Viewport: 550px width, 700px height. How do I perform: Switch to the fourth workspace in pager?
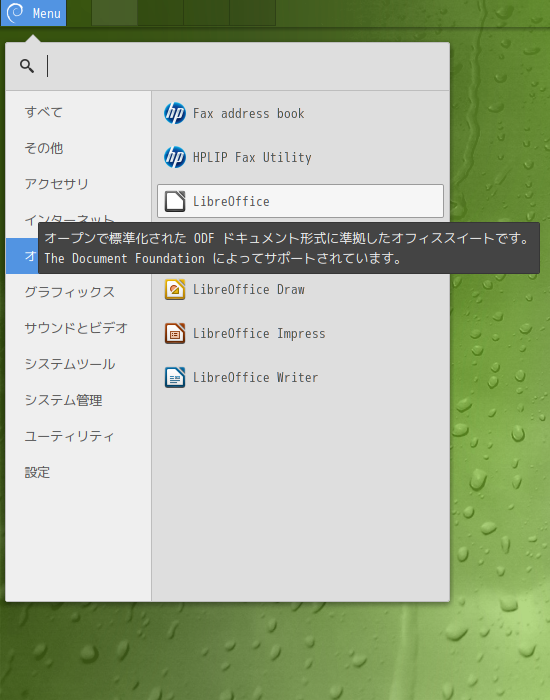coord(252,12)
